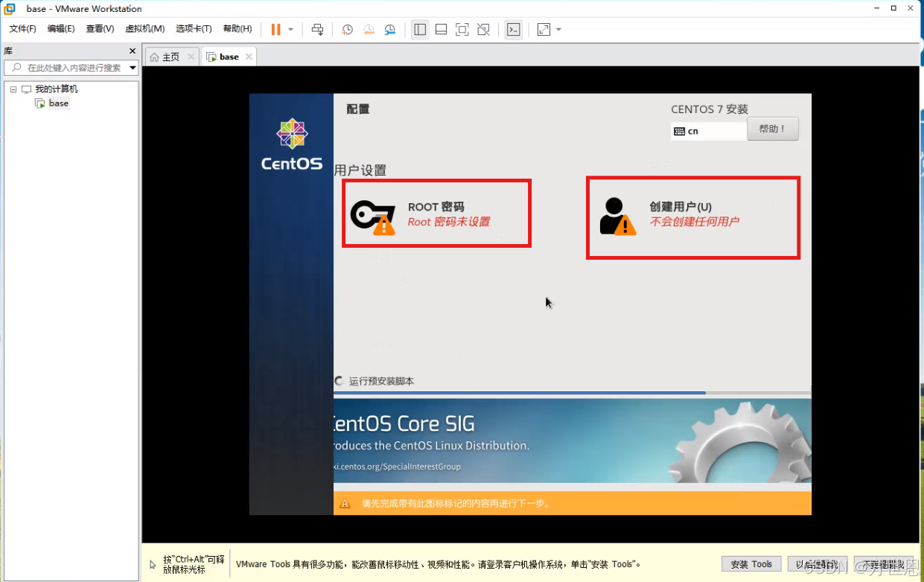The width and height of the screenshot is (924, 582).
Task: Open the 帮助(H) menu
Action: tap(238, 29)
